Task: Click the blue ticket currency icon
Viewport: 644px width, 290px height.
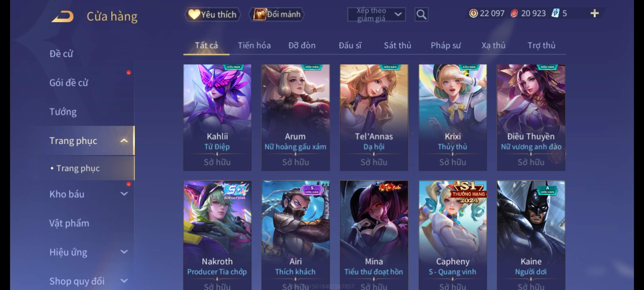Action: (555, 13)
